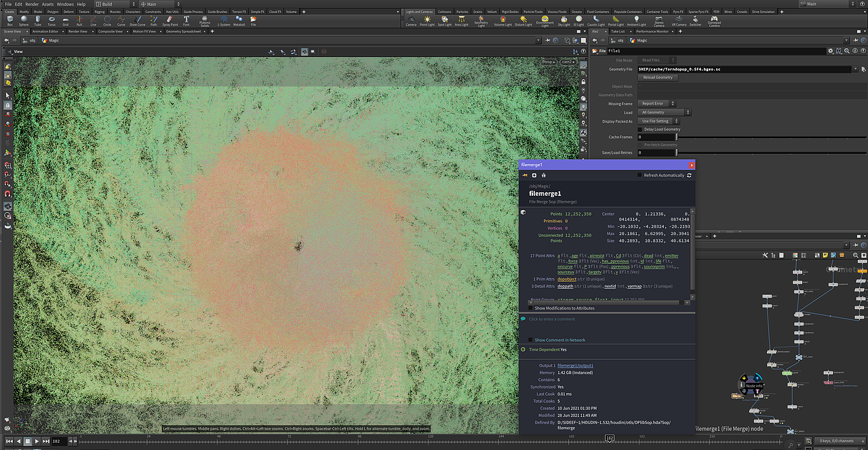
Task: Open the Render menu
Action: (32, 4)
